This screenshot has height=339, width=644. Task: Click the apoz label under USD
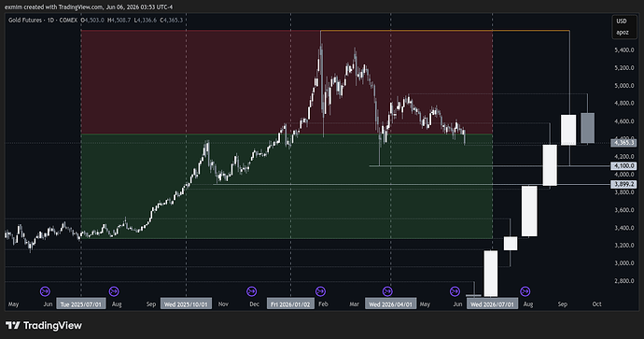(622, 32)
